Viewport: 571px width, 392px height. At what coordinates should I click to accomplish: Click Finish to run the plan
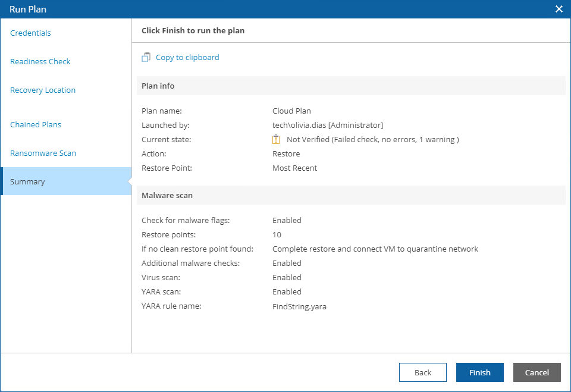coord(479,372)
